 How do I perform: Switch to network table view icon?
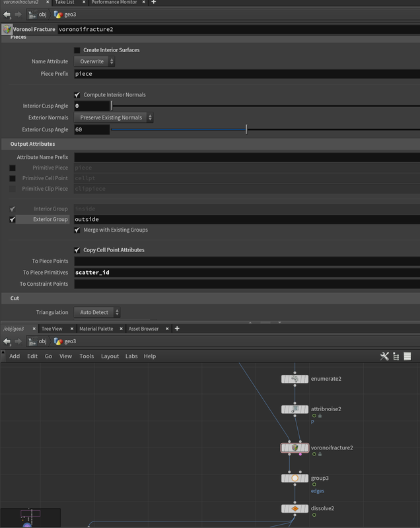pyautogui.click(x=407, y=356)
